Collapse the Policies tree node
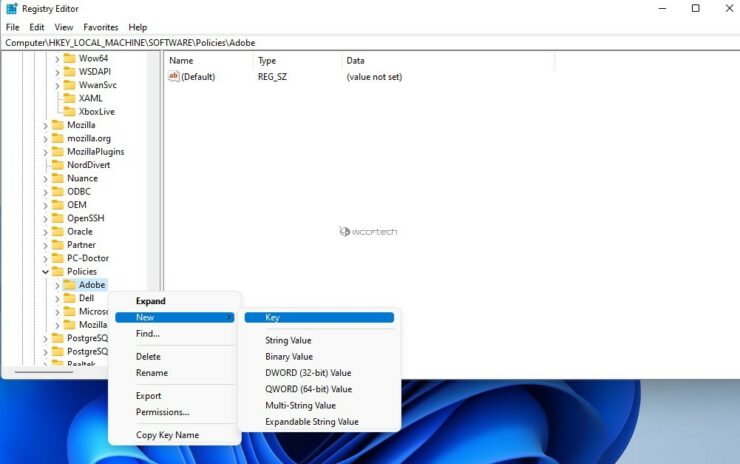This screenshot has height=464, width=740. coord(45,272)
